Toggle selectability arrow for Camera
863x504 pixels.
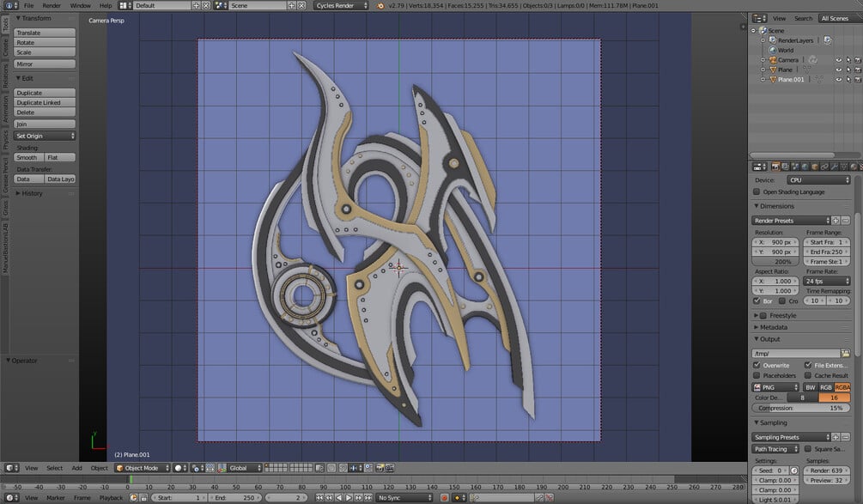pyautogui.click(x=848, y=60)
